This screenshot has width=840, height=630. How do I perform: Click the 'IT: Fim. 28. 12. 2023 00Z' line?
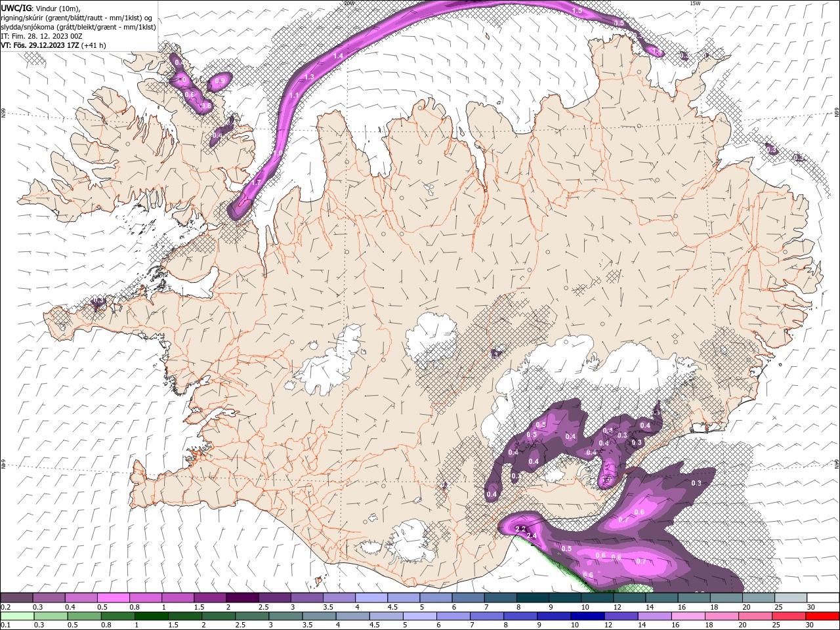coord(41,36)
